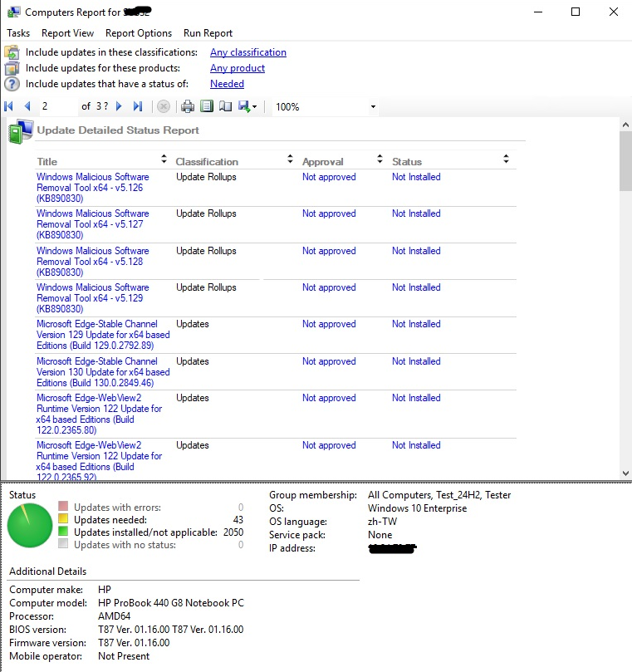This screenshot has height=672, width=632.
Task: Open Edge-Stable Version 129 update
Action: tap(103, 335)
